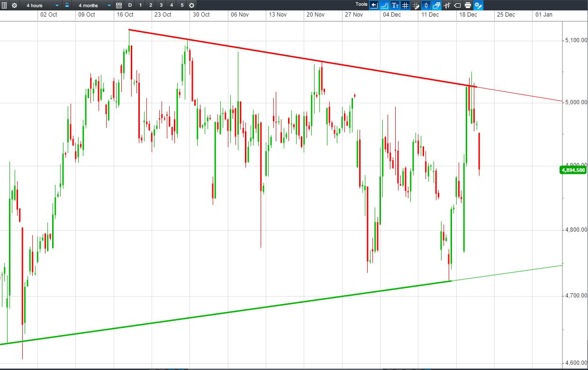Select layout preset 2

tap(151, 5)
